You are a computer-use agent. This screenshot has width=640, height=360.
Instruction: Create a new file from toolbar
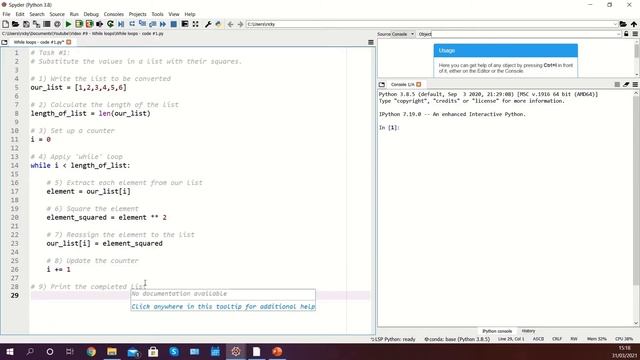[x=5, y=24]
